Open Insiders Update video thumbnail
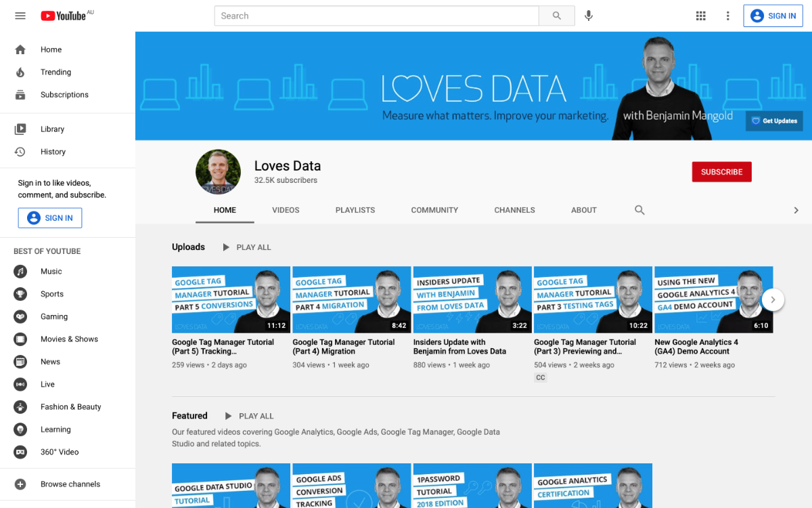 click(x=472, y=299)
